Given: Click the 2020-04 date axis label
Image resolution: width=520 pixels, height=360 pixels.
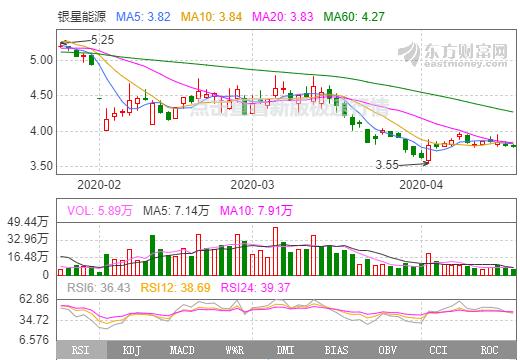Looking at the screenshot, I should pyautogui.click(x=421, y=185).
